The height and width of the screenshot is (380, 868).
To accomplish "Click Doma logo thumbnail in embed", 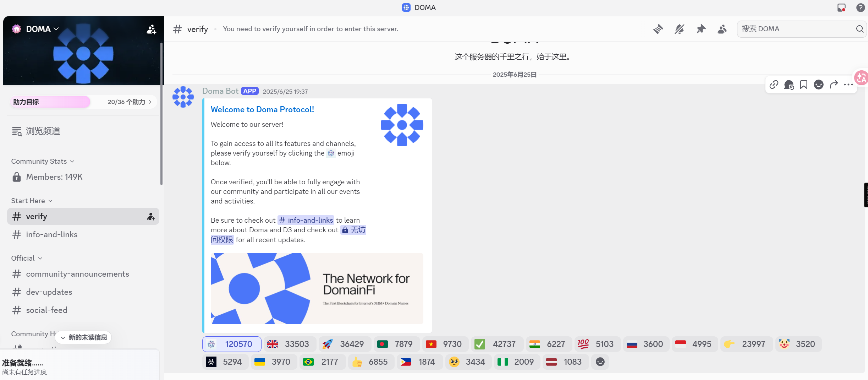I will tap(402, 125).
